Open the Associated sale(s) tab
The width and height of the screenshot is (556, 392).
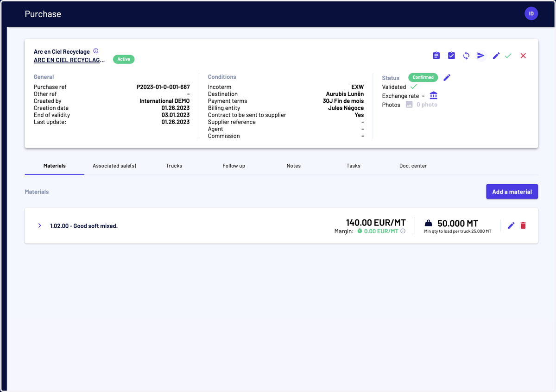pyautogui.click(x=114, y=166)
